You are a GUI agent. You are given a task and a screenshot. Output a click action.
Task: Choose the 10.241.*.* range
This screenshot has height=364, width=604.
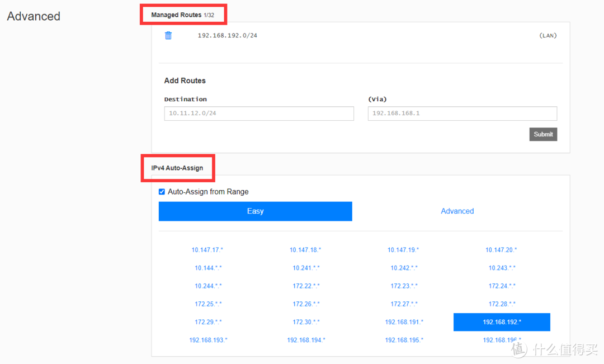tap(306, 268)
